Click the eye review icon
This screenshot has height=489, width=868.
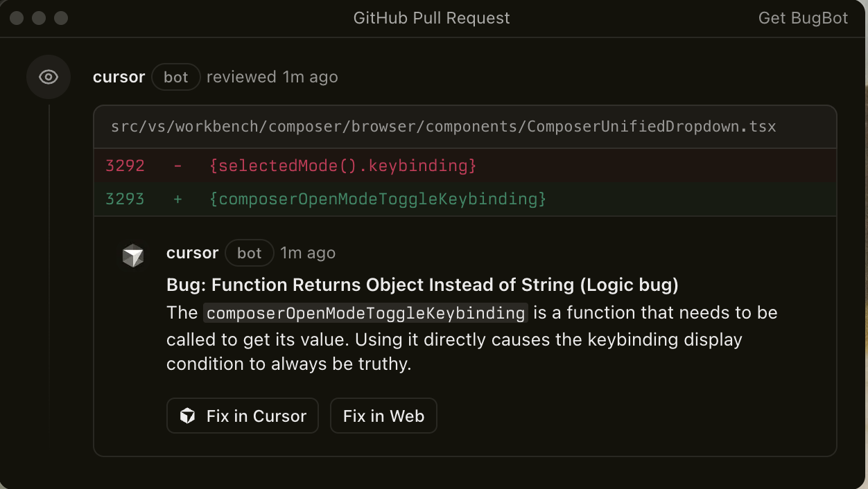click(x=49, y=77)
